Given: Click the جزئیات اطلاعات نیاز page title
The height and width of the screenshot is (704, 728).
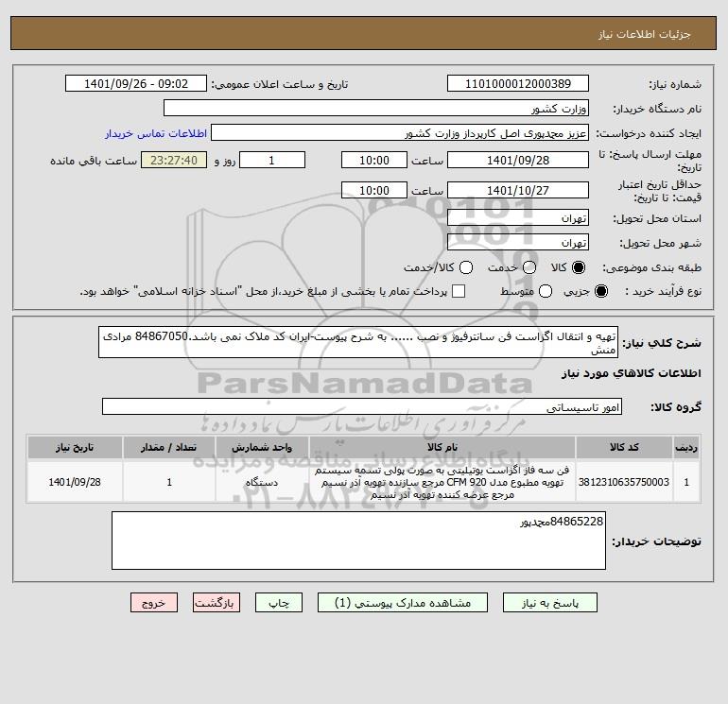Looking at the screenshot, I should point(645,34).
